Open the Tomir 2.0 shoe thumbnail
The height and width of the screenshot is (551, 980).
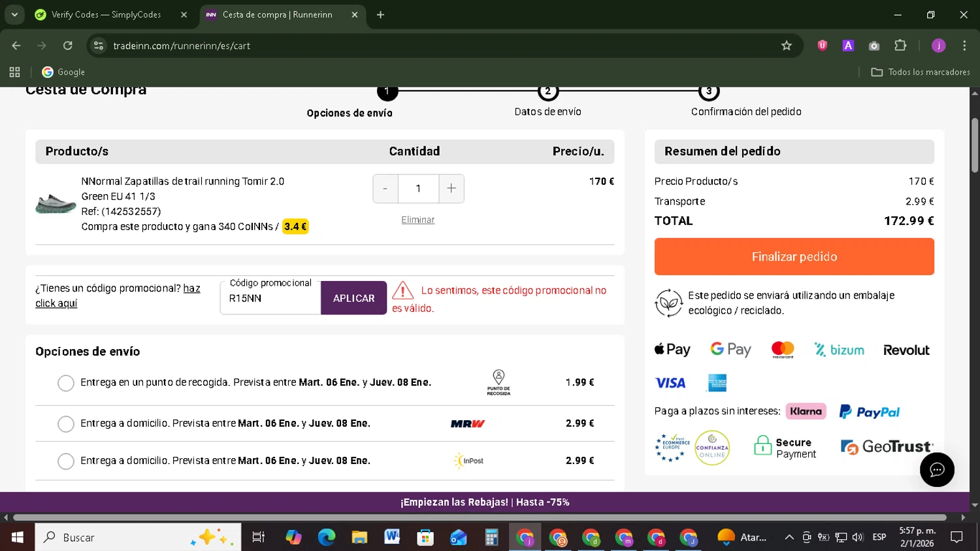(x=56, y=204)
